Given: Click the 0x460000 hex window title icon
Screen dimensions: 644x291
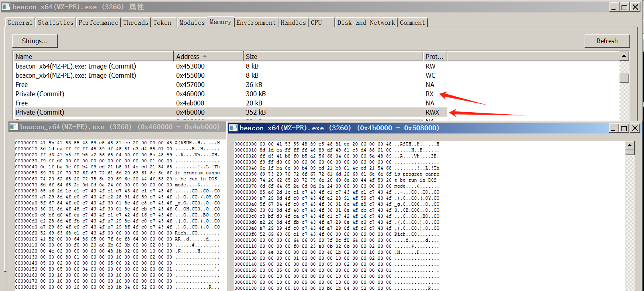Looking at the screenshot, I should (14, 127).
